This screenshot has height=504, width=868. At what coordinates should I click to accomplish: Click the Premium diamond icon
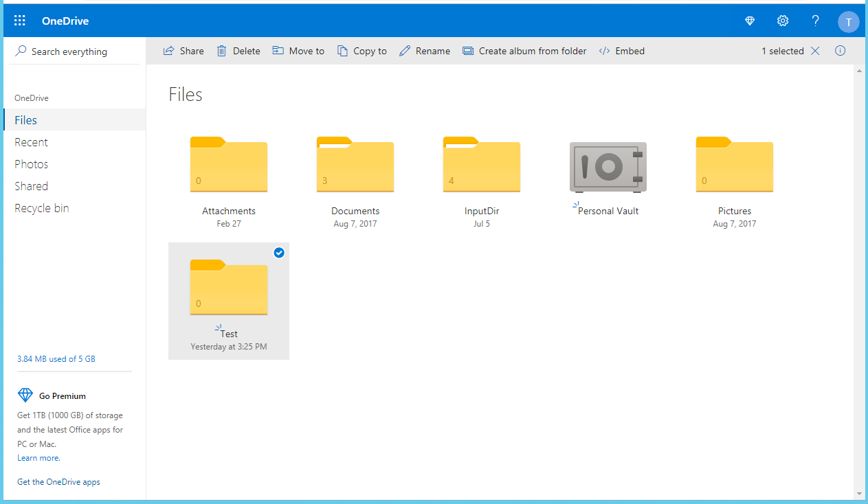click(x=749, y=21)
